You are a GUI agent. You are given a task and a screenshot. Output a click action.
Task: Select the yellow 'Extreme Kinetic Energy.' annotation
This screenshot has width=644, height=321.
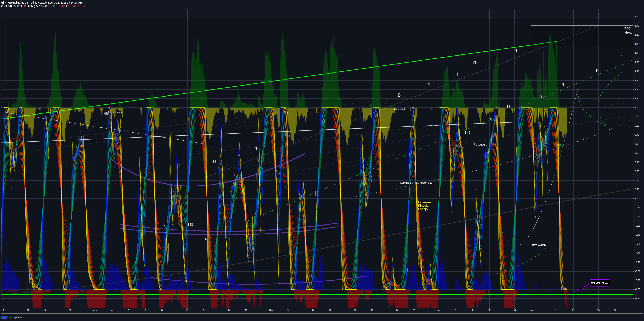tap(424, 206)
